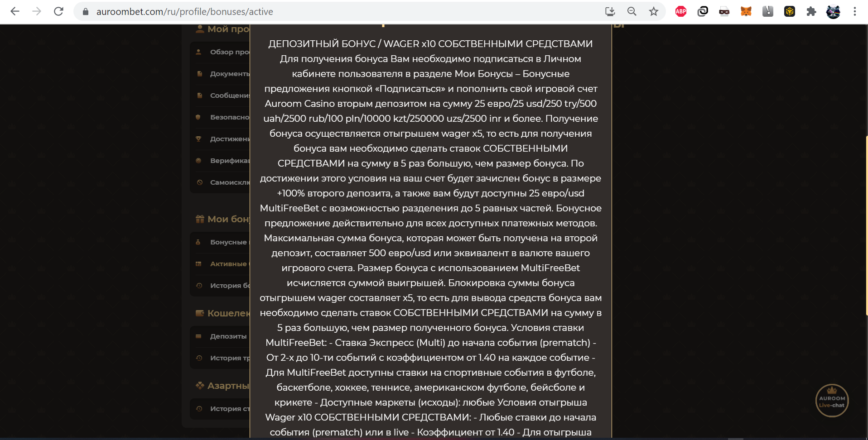Viewport: 868px width, 440px height.
Task: Click the trophy icon beside Достижения
Action: (198, 139)
